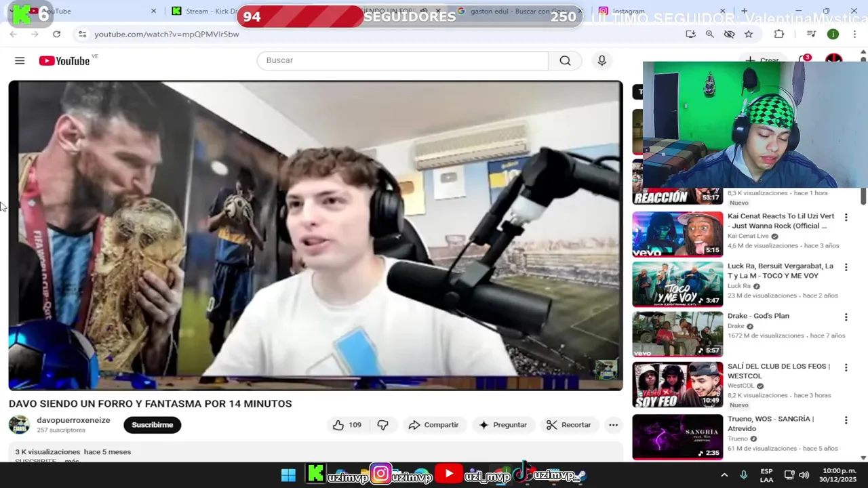The image size is (868, 488).
Task: Open a new browser tab
Action: (744, 11)
